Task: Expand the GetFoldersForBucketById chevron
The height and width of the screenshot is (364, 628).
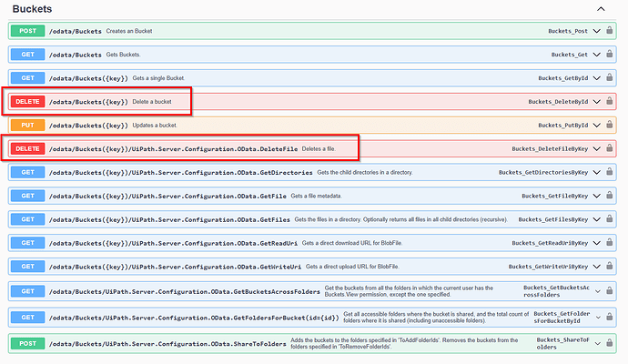Action: pos(598,318)
